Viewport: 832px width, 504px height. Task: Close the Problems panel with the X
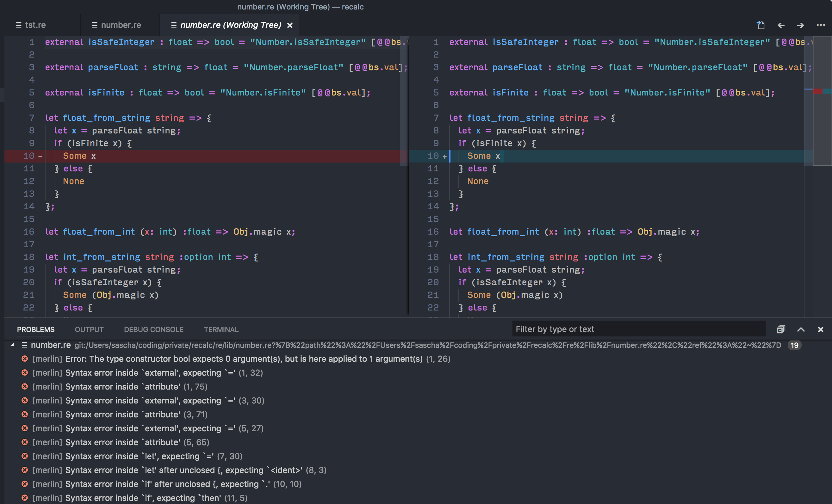pyautogui.click(x=821, y=329)
